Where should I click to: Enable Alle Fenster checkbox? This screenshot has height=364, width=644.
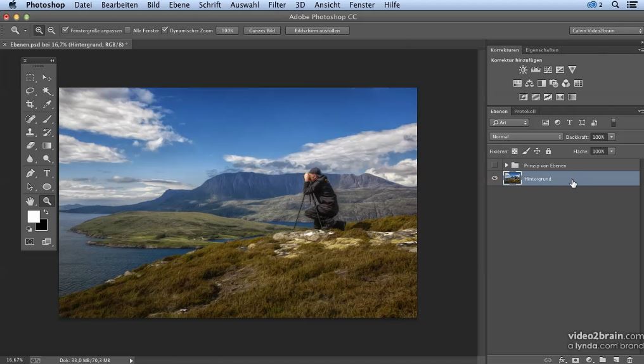[x=128, y=30]
